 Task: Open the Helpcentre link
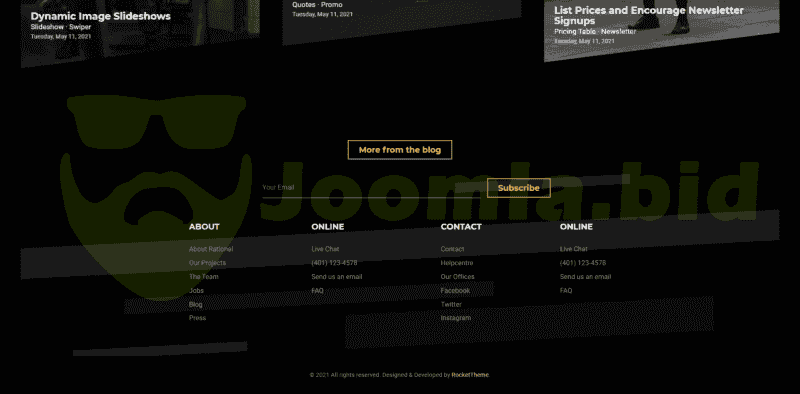point(457,263)
